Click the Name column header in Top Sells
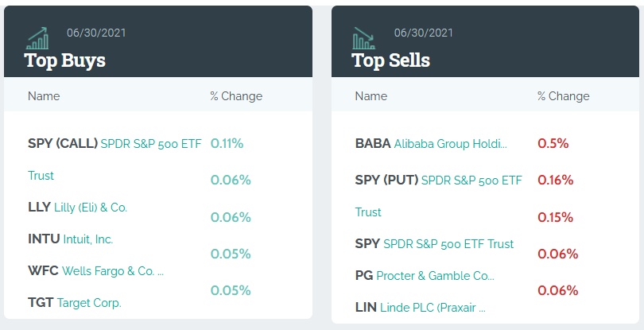 [x=371, y=96]
